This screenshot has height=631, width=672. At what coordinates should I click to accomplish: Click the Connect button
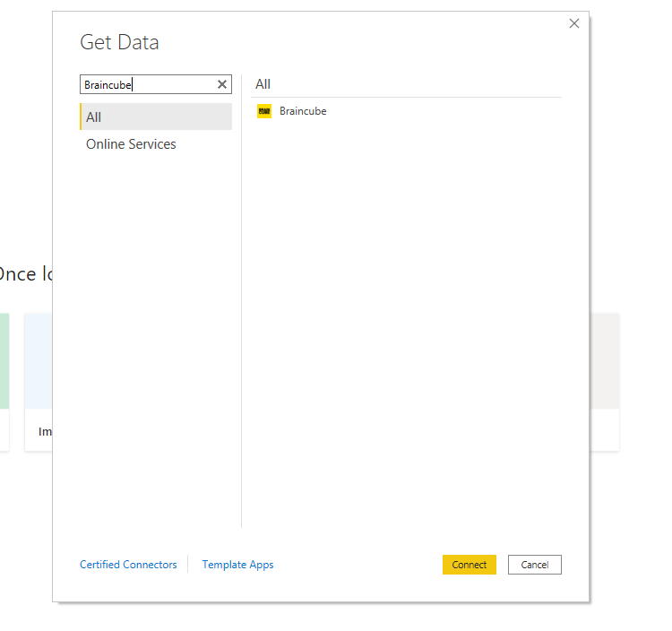tap(470, 565)
